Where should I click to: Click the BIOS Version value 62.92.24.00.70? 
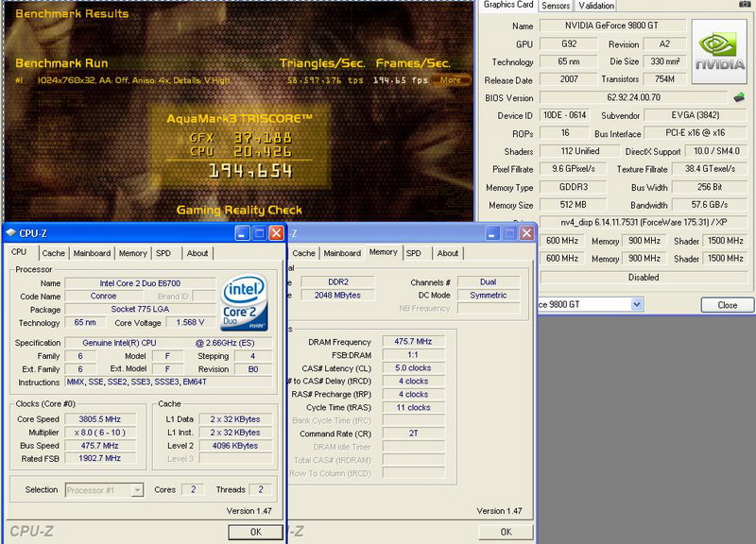[633, 97]
